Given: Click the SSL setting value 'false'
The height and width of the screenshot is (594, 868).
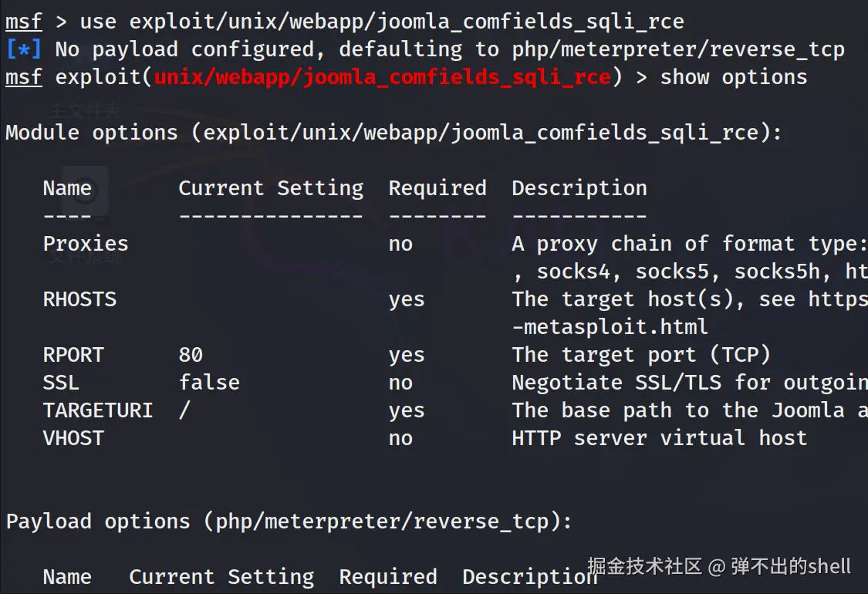Looking at the screenshot, I should coord(209,383).
